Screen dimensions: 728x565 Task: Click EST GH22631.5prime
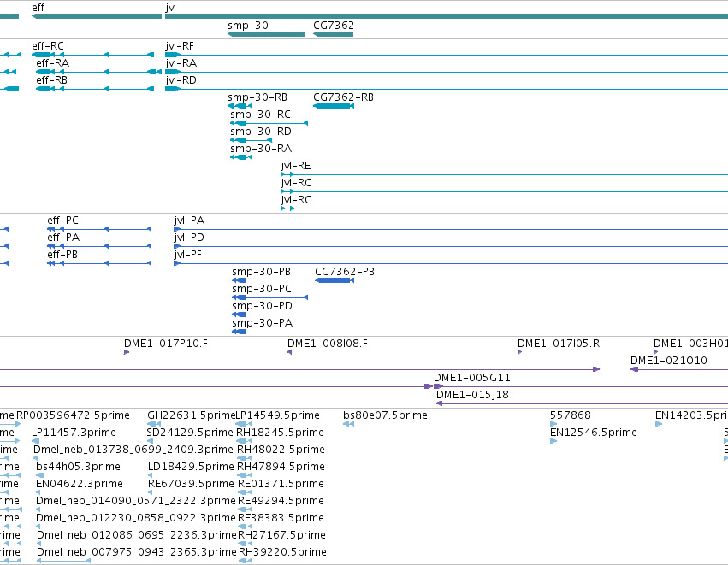(x=154, y=424)
